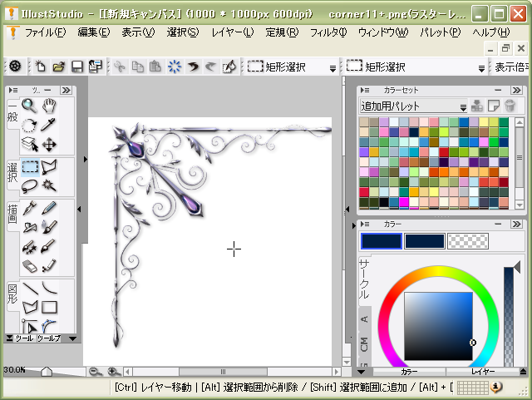Switch to the ツールプ tab
The height and width of the screenshot is (400, 532).
(49, 338)
